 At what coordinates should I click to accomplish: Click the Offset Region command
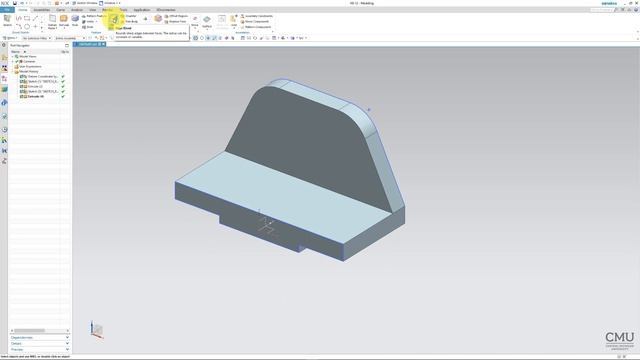pyautogui.click(x=176, y=16)
